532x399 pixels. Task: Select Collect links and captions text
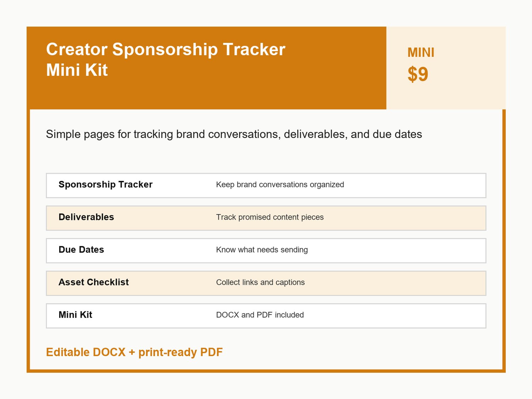pyautogui.click(x=260, y=283)
